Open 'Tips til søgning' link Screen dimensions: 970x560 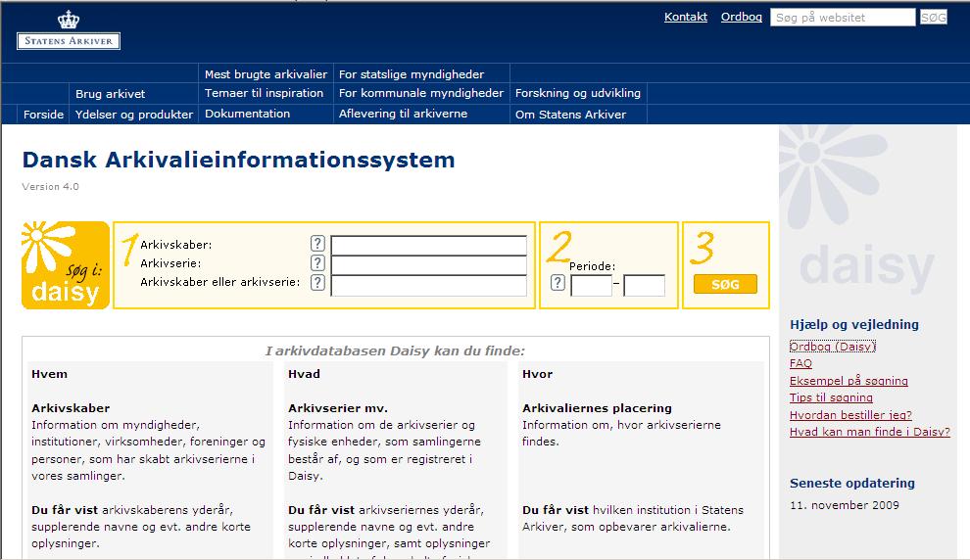coord(832,397)
